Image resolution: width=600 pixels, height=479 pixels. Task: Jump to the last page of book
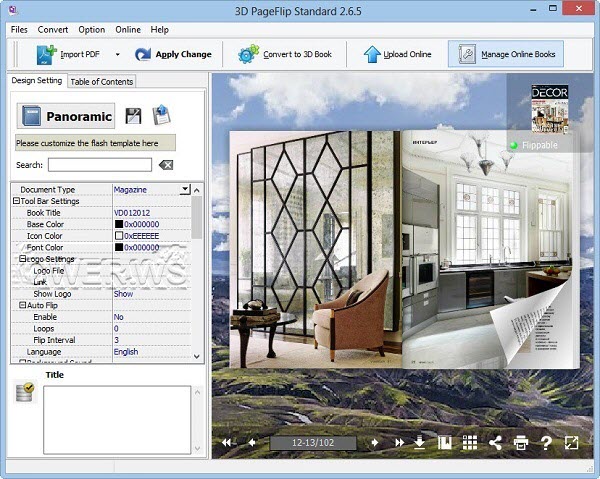(x=399, y=442)
